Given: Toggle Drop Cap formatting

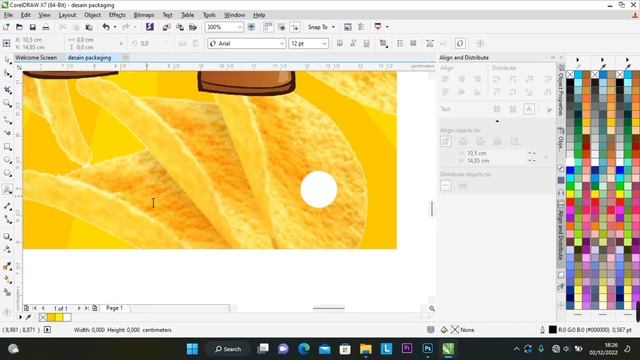Looking at the screenshot, I should [x=413, y=43].
